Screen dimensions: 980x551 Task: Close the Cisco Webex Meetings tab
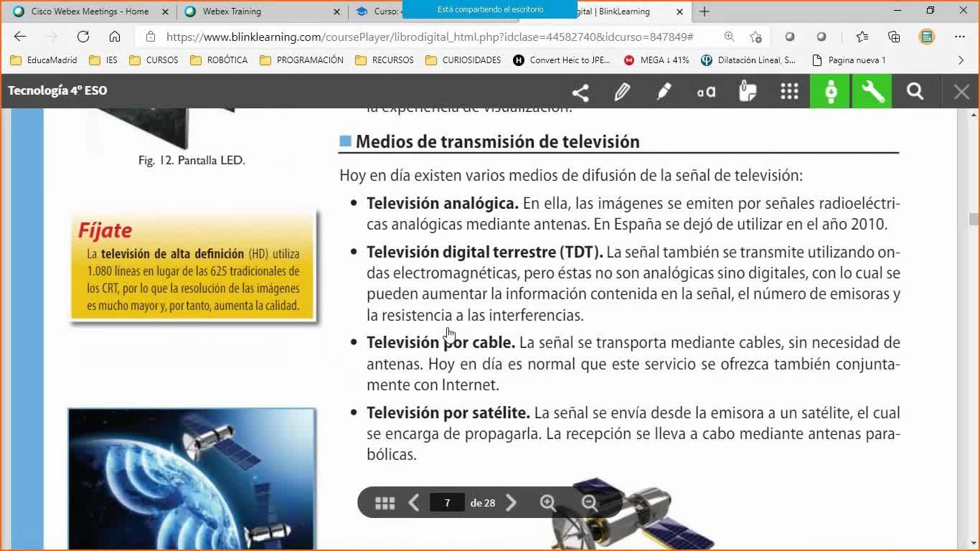(x=165, y=11)
